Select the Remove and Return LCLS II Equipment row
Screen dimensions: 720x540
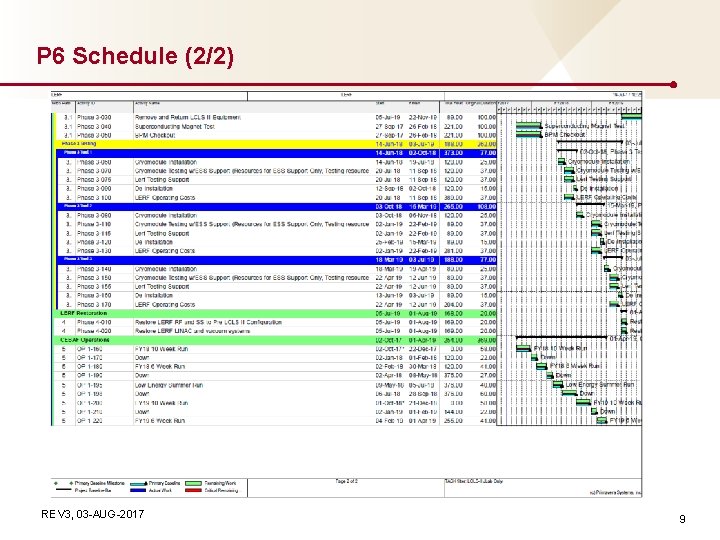tap(276, 118)
